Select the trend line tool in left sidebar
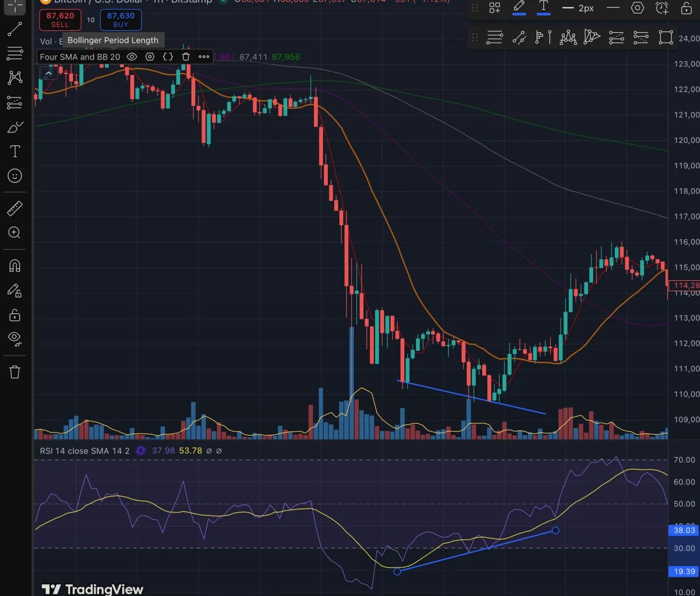Screen dimensions: 700x596 pos(15,29)
